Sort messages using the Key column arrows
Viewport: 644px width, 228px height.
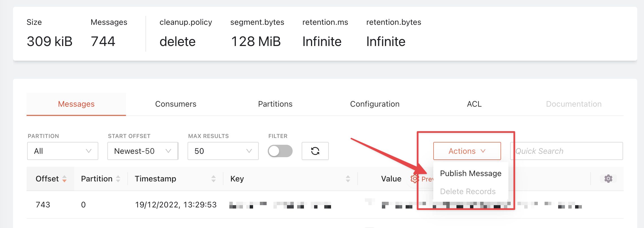click(x=348, y=179)
